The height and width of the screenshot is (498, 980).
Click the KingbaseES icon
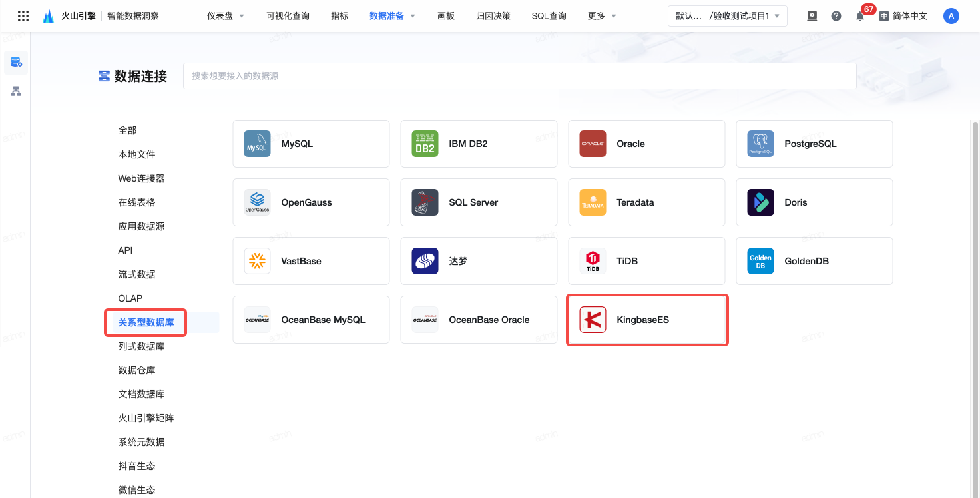tap(593, 320)
